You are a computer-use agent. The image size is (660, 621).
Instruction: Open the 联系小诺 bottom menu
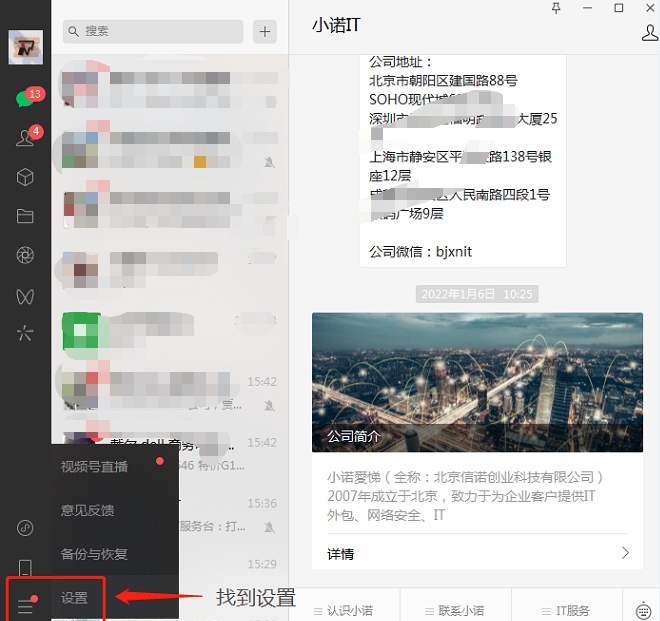pos(455,610)
